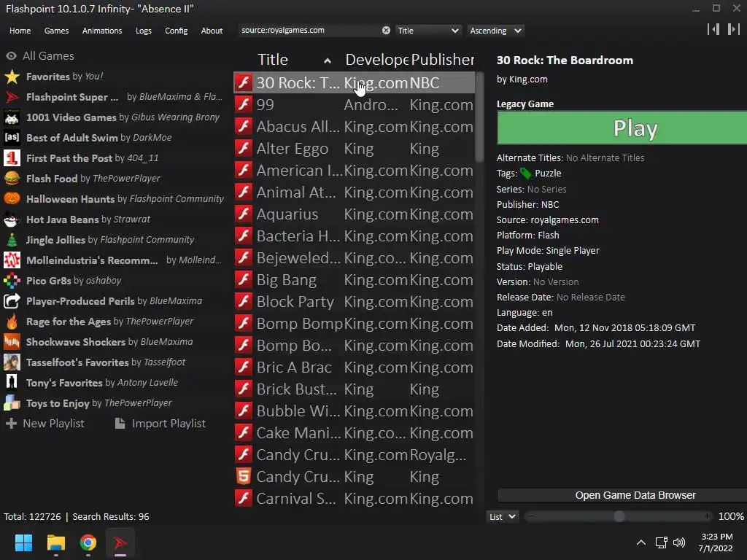Viewport: 747px width, 560px height.
Task: Select the Abacus All game row
Action: coord(354,127)
